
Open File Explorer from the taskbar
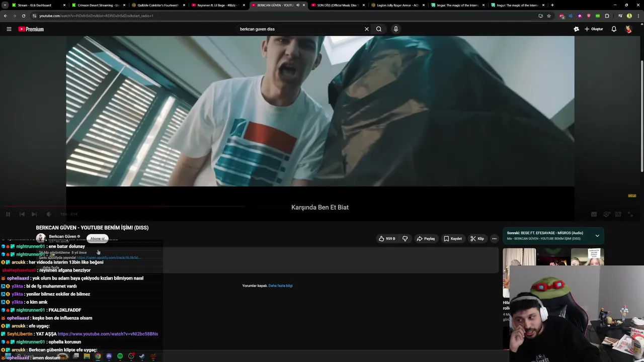(87, 356)
